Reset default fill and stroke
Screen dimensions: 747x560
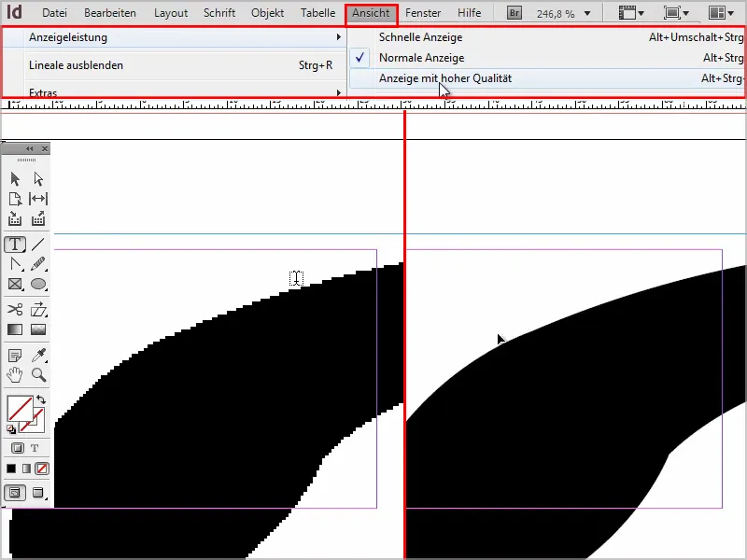pyautogui.click(x=11, y=430)
